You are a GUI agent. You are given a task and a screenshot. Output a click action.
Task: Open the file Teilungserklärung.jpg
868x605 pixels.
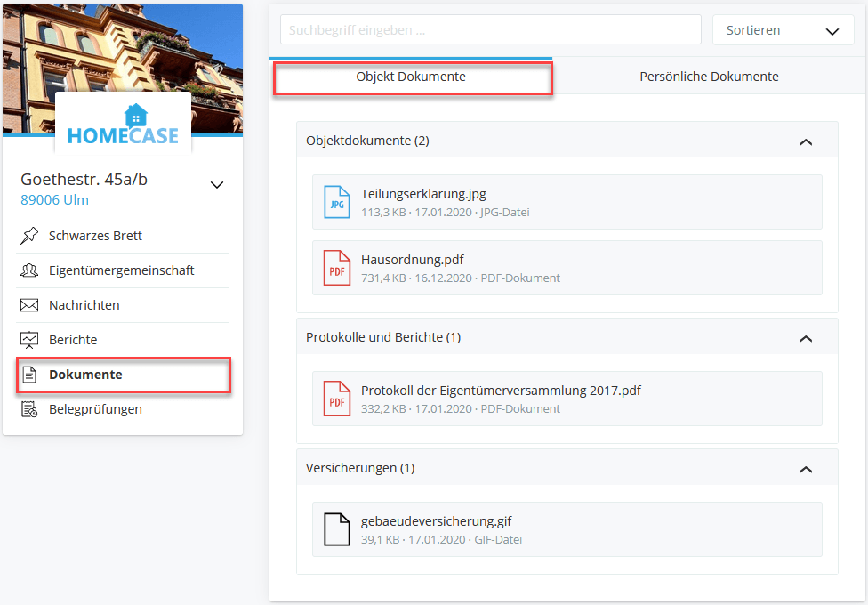(x=567, y=202)
